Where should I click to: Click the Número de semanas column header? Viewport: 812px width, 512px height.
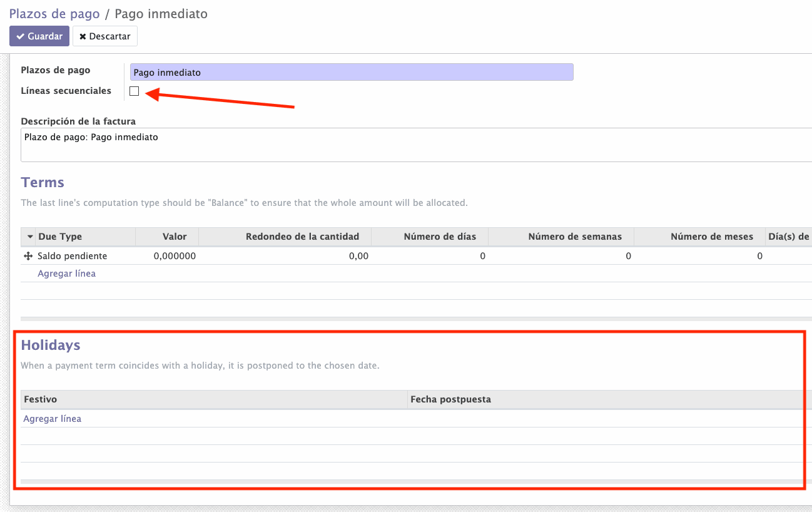click(x=574, y=237)
